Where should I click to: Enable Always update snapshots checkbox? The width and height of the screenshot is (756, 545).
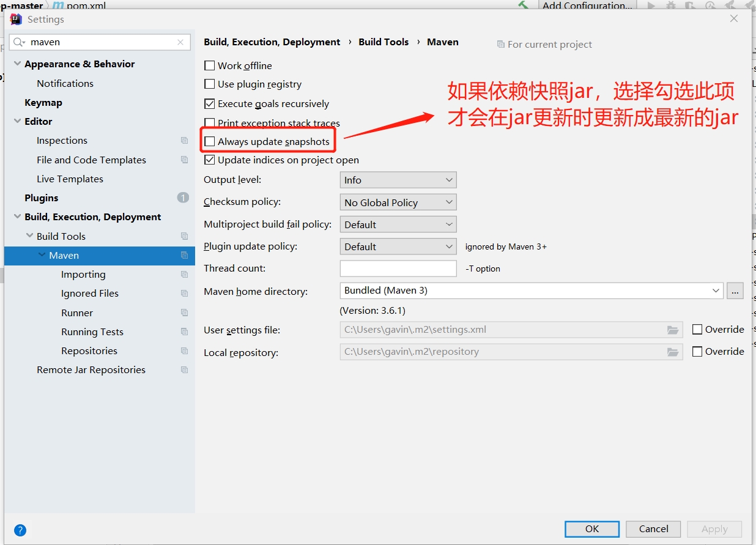pos(210,142)
